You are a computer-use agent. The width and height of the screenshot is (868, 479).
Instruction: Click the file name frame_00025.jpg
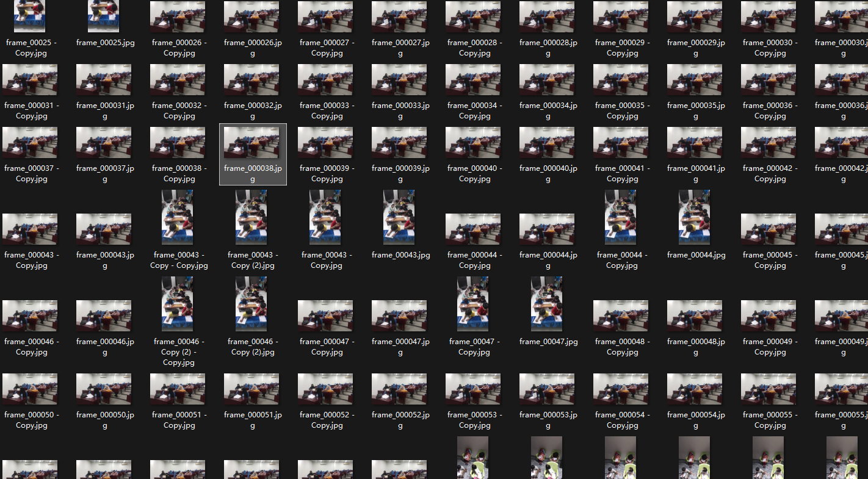click(x=105, y=43)
